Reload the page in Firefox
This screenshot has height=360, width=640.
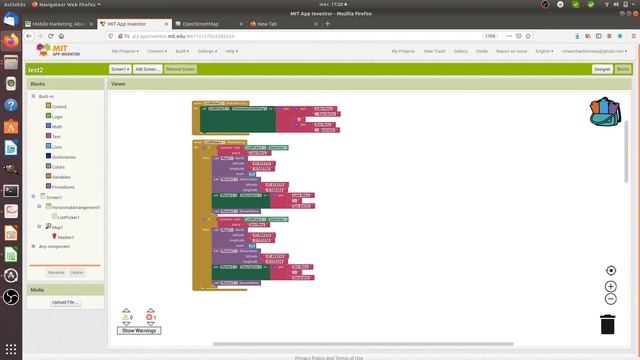(51, 36)
